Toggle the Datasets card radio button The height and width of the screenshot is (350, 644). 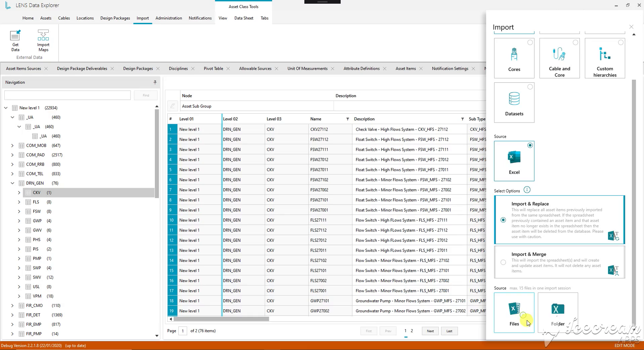click(530, 87)
